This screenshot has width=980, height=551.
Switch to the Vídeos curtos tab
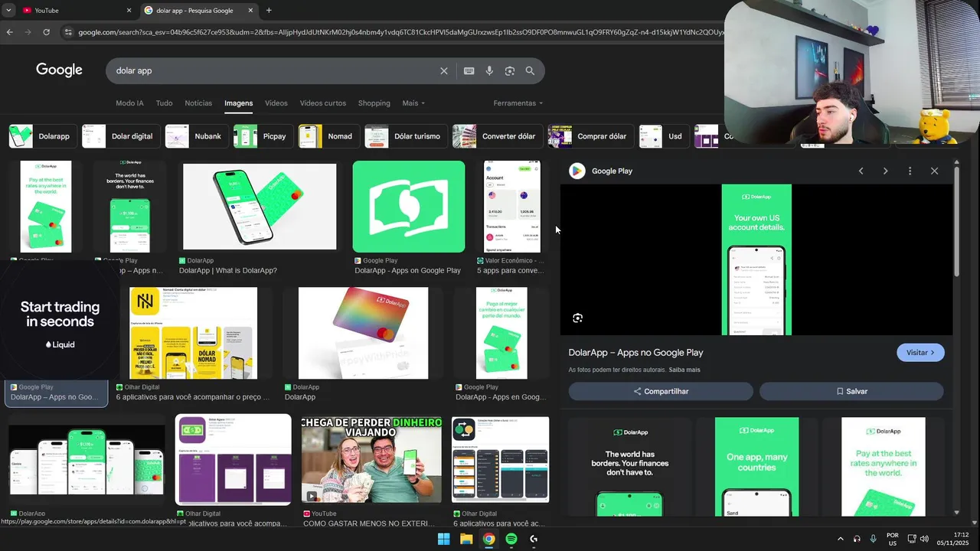coord(322,103)
